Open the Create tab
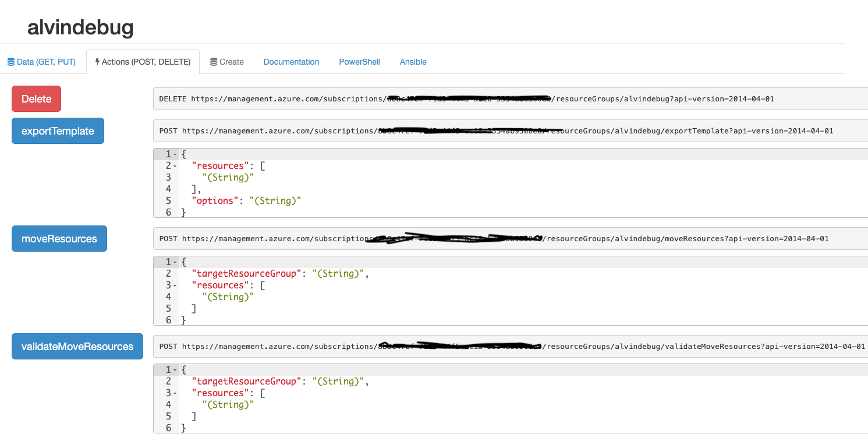Image resolution: width=868 pixels, height=448 pixels. coord(227,61)
